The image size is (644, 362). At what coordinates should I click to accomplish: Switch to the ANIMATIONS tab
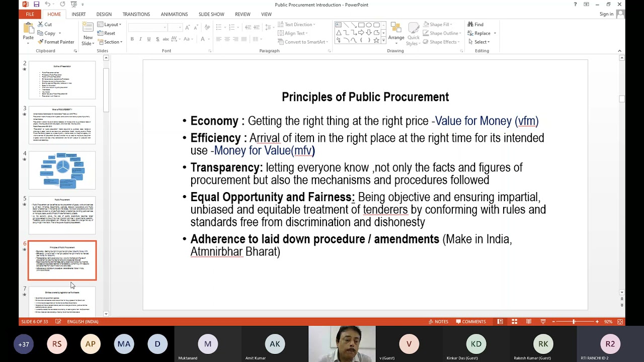coord(174,14)
